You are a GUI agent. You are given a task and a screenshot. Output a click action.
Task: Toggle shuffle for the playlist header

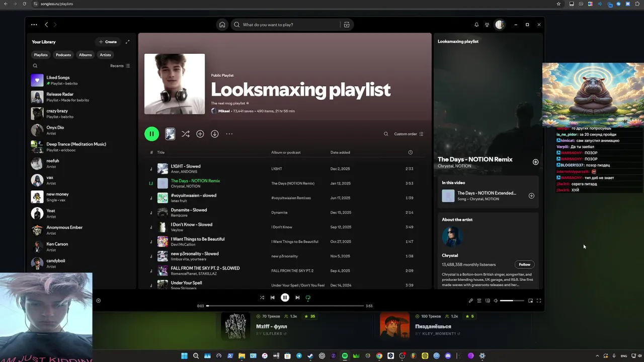186,134
